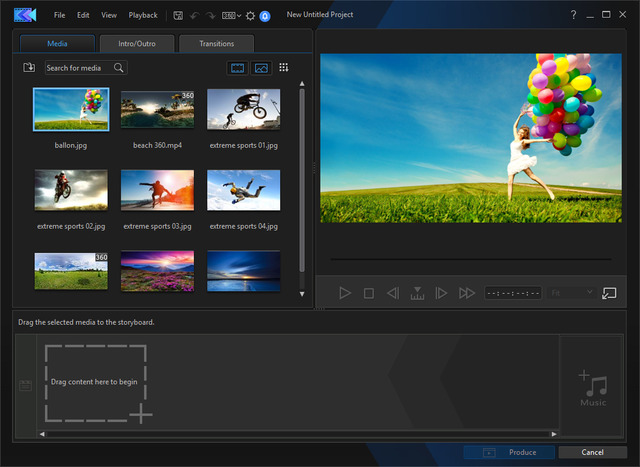640x467 pixels.
Task: Click the snapshot/split marker icon in player
Action: (417, 293)
